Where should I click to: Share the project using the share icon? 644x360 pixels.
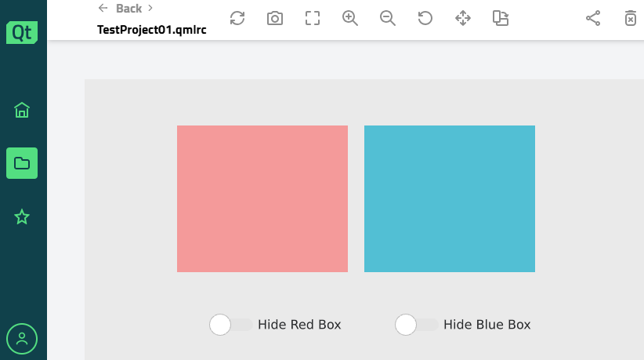[593, 18]
